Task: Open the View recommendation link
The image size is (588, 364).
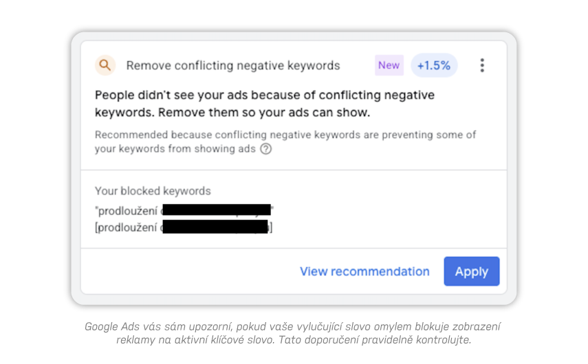Action: [x=364, y=271]
